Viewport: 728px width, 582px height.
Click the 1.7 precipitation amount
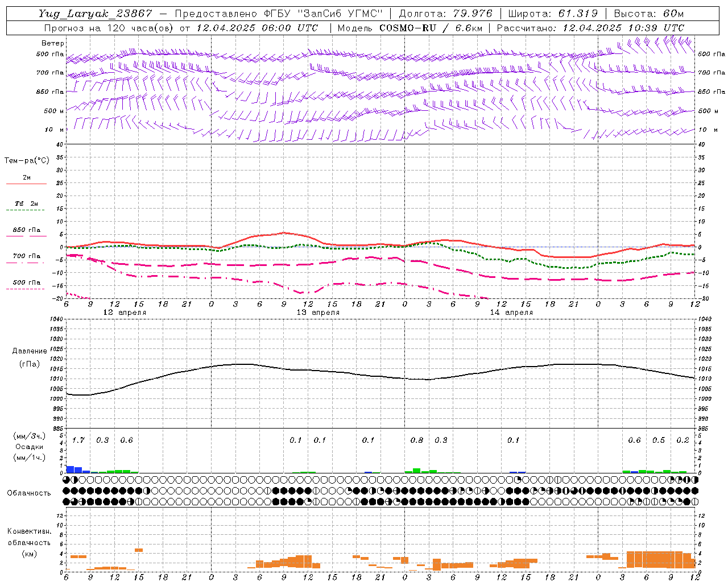point(78,440)
